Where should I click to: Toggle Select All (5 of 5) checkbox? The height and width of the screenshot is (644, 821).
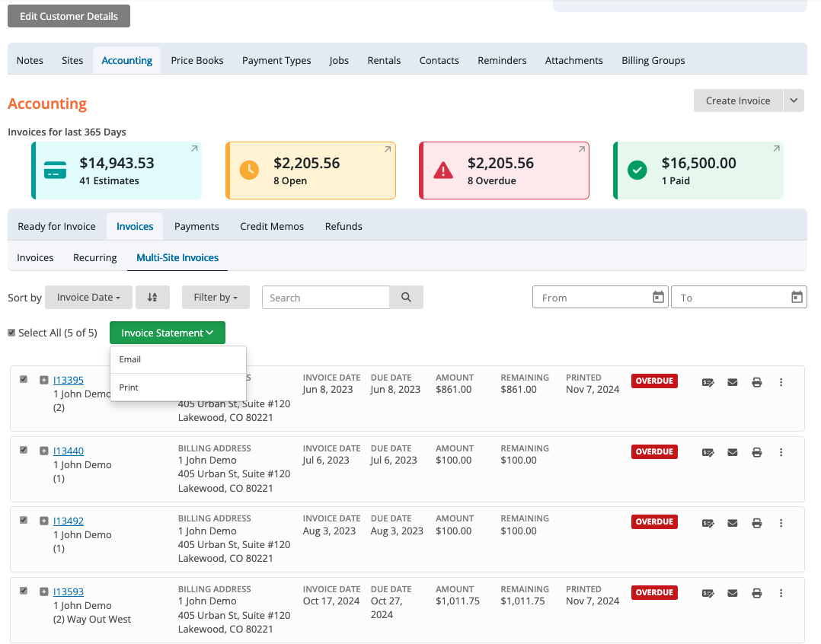11,333
